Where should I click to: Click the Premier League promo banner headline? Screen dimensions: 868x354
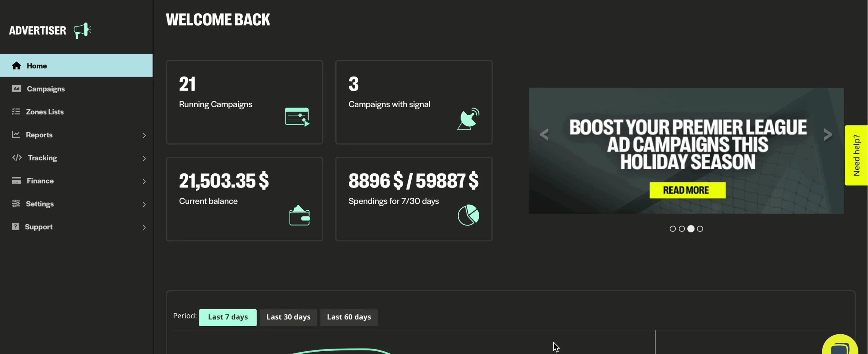[x=688, y=144]
